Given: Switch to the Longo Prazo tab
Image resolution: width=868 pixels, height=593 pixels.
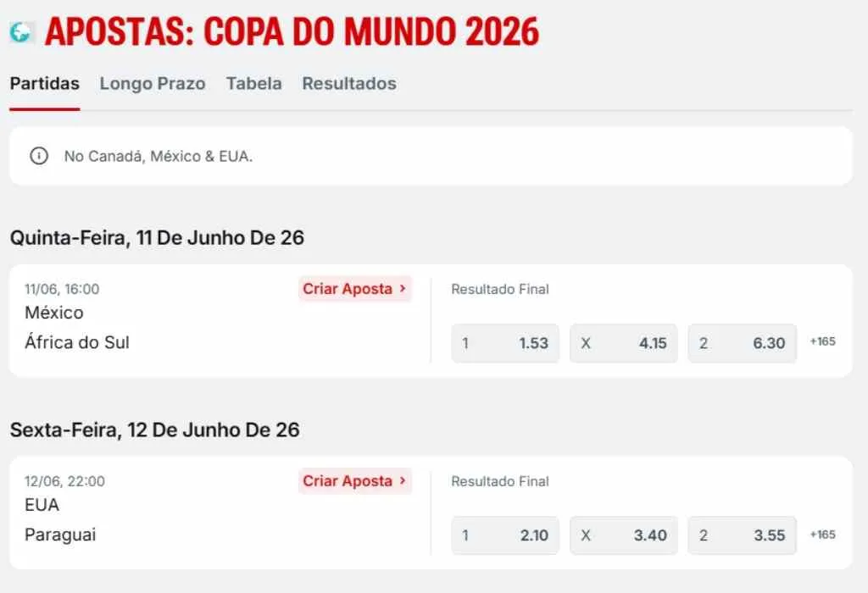Looking at the screenshot, I should (x=152, y=83).
